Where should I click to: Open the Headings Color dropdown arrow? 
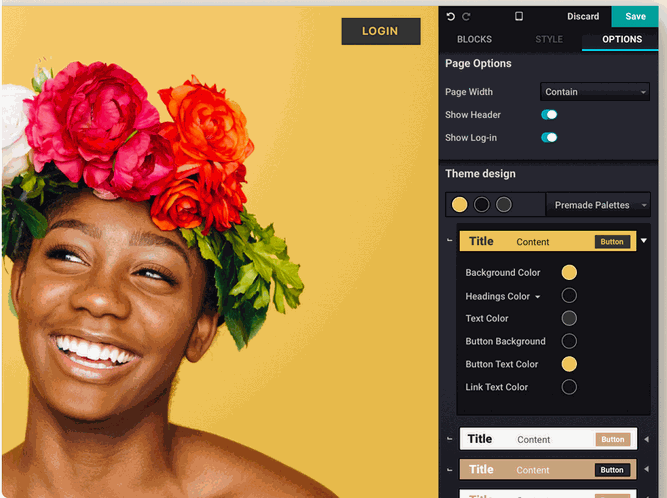click(538, 297)
